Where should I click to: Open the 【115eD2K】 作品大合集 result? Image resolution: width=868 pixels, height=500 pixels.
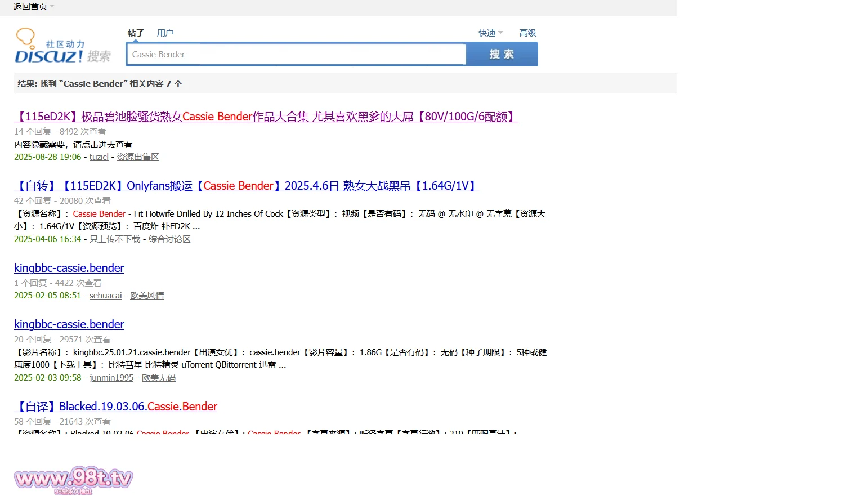(266, 117)
